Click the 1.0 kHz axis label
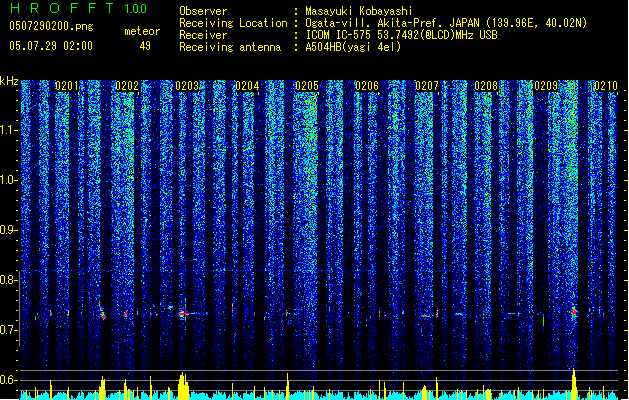 tap(9, 181)
